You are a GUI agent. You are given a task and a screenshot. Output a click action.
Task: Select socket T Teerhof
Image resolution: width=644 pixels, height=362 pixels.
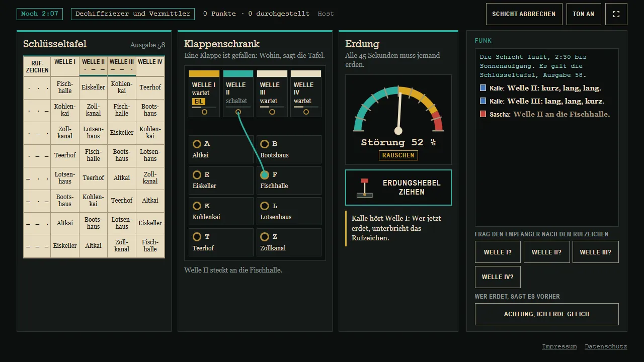pyautogui.click(x=221, y=243)
